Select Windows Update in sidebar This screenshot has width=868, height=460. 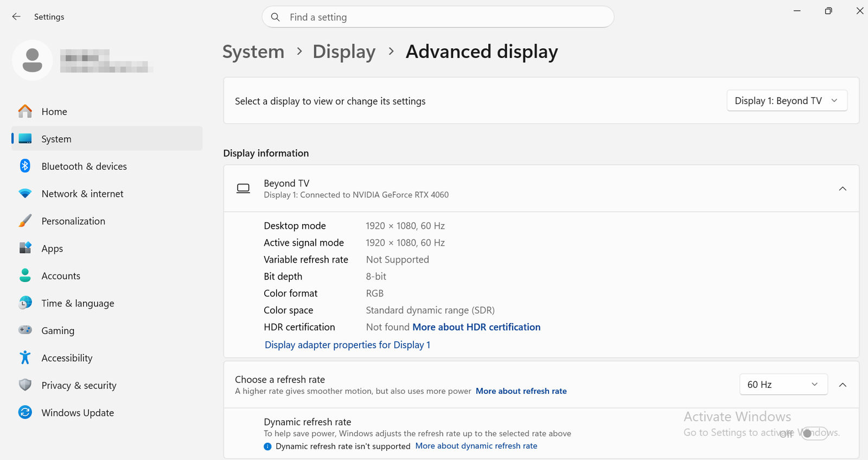click(x=107, y=413)
